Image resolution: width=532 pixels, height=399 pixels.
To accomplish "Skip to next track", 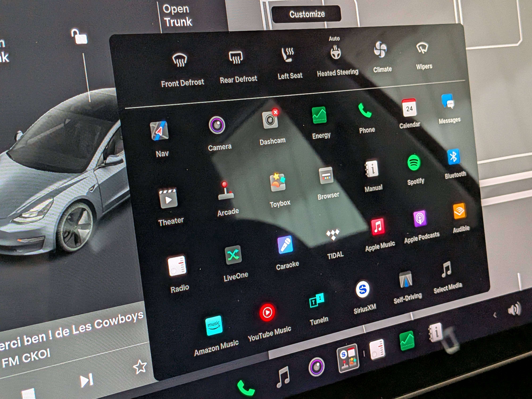I will [86, 380].
